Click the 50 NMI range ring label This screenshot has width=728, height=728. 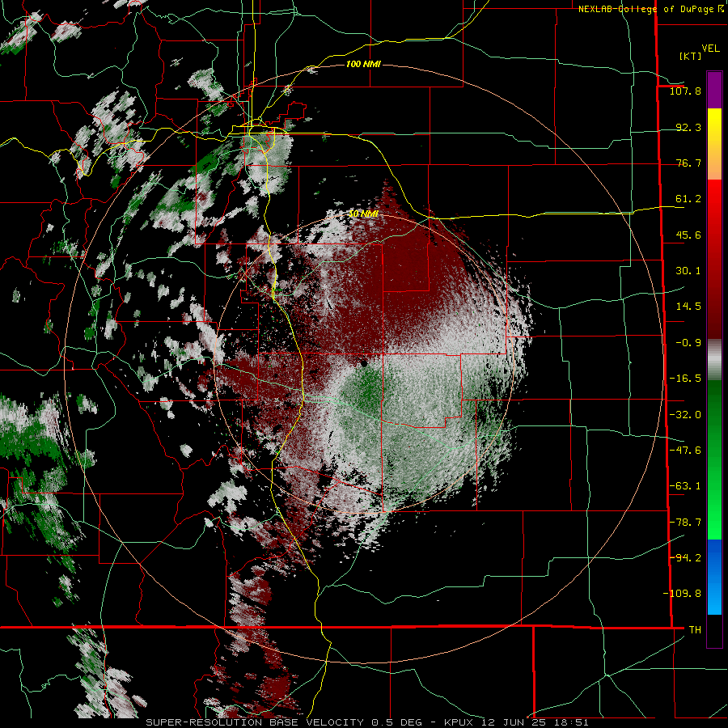pos(363,214)
